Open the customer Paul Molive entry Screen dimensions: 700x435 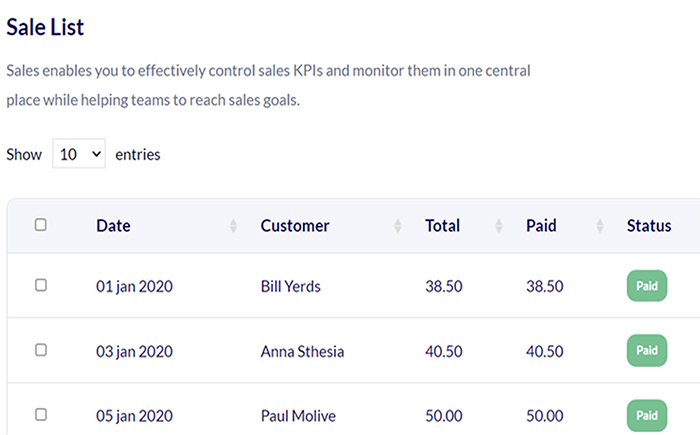click(x=298, y=416)
